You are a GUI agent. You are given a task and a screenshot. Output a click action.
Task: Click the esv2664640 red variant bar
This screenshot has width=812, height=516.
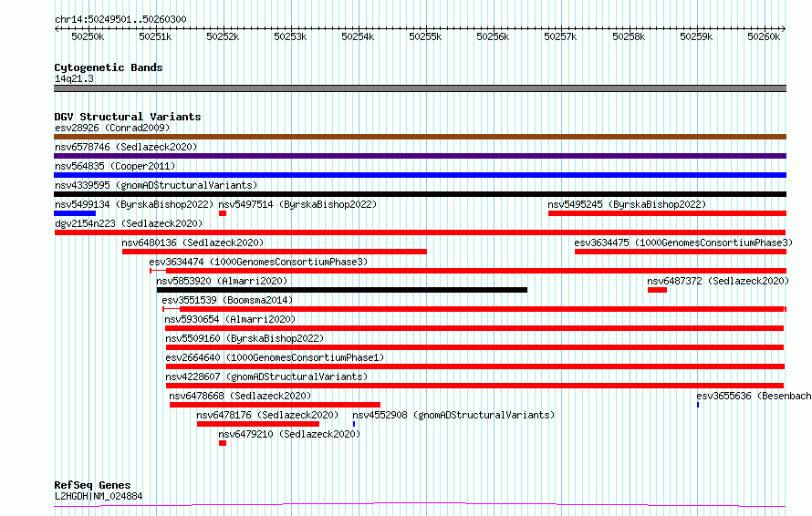point(475,366)
